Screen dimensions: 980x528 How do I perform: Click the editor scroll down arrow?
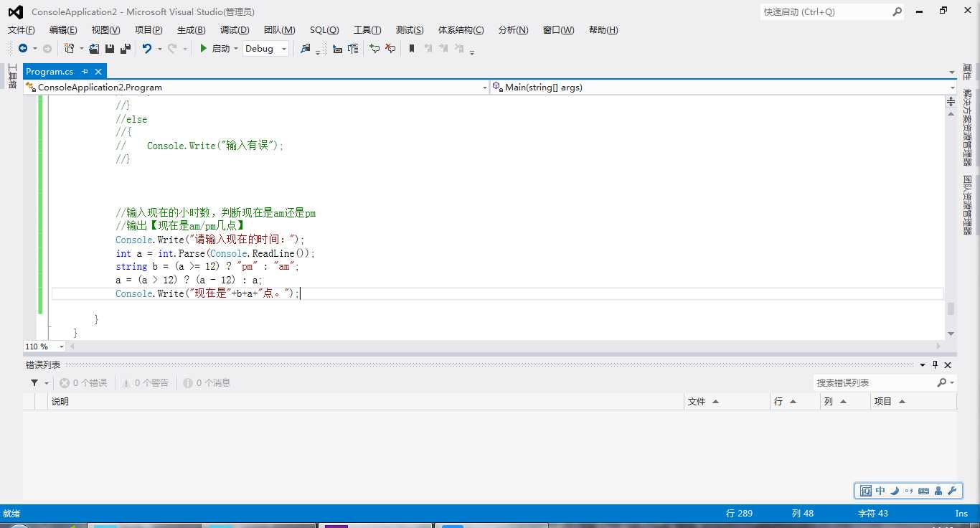951,334
